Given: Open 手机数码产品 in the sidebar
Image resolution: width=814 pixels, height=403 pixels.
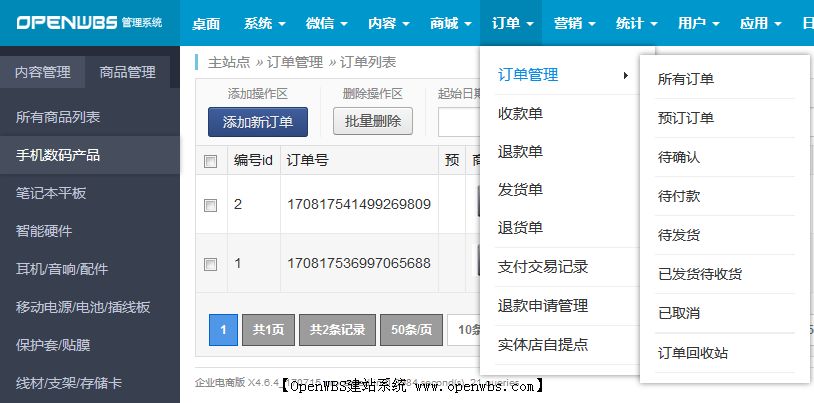Looking at the screenshot, I should [58, 155].
